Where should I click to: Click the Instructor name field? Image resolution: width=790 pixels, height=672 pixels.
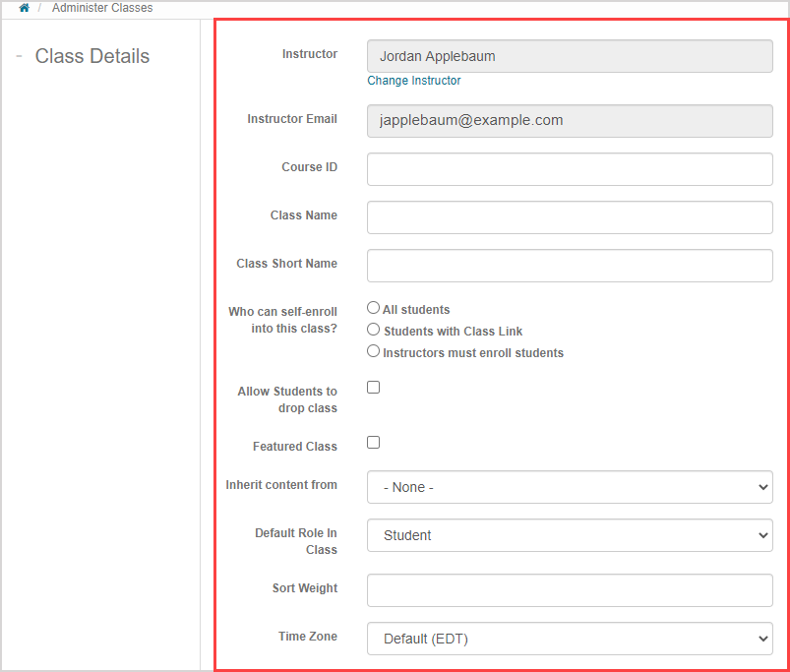569,56
